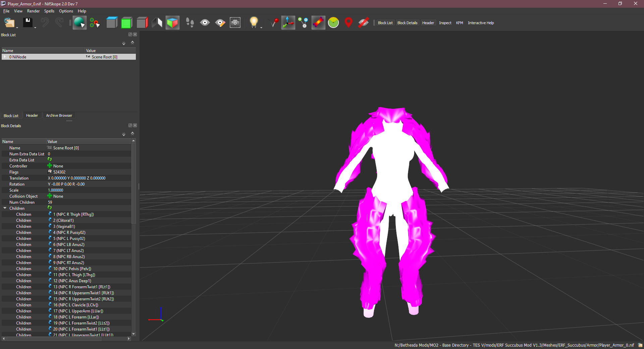This screenshot has height=349, width=644.
Task: Toggle Show Markers red pin checkmark icon
Action: (x=274, y=23)
